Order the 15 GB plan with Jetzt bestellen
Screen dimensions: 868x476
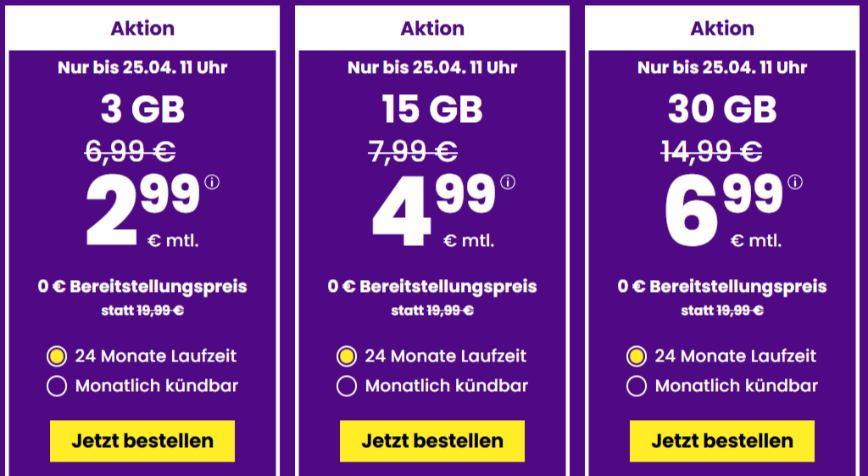[x=432, y=441]
